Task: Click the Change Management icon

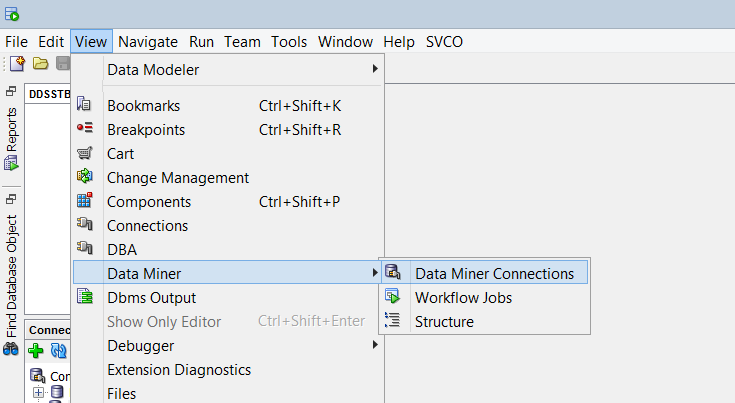Action: tap(84, 176)
